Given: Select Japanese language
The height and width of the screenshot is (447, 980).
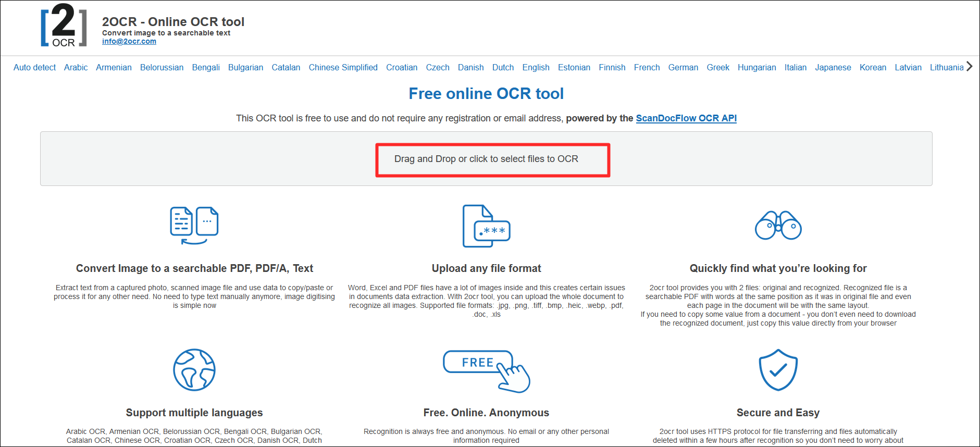Looking at the screenshot, I should coord(833,67).
